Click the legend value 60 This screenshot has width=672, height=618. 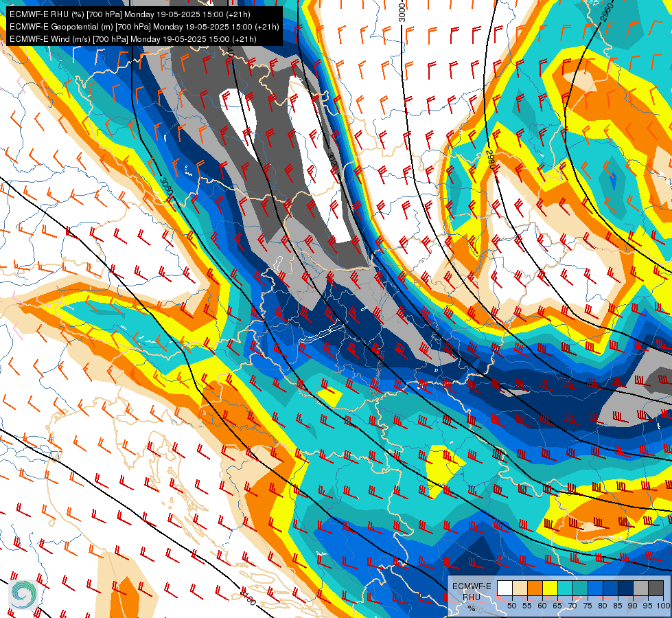click(542, 606)
